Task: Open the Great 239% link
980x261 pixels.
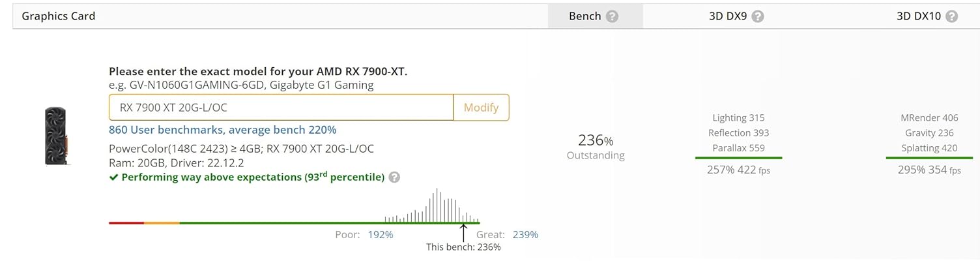Action: 525,235
